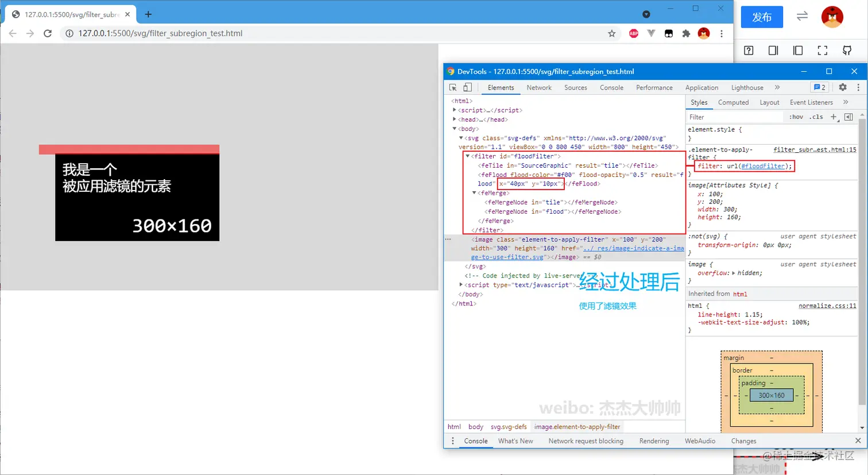
Task: Follow the #floodFilter link in styles
Action: pos(762,166)
